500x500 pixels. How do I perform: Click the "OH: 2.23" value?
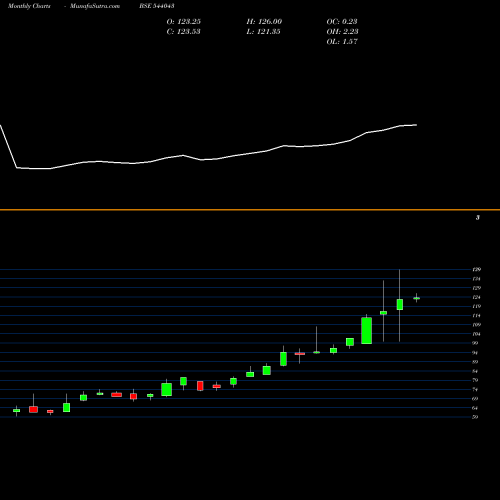342,32
